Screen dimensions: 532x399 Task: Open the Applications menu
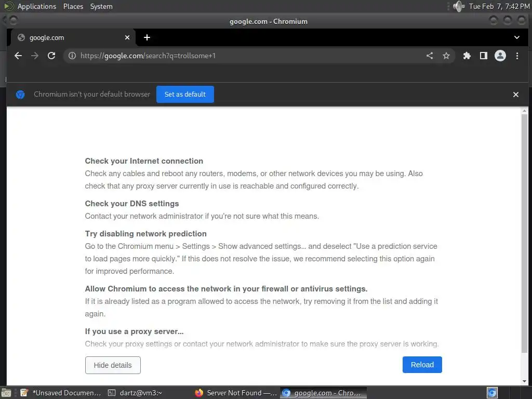tap(37, 6)
